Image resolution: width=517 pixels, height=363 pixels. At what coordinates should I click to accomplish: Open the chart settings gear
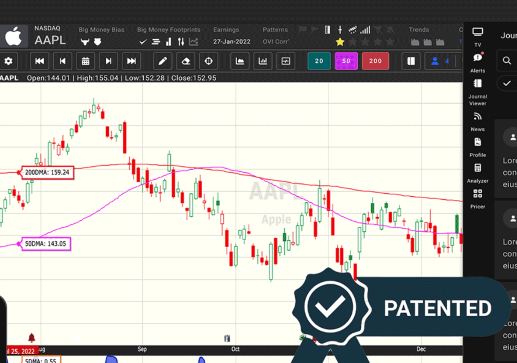[x=8, y=61]
